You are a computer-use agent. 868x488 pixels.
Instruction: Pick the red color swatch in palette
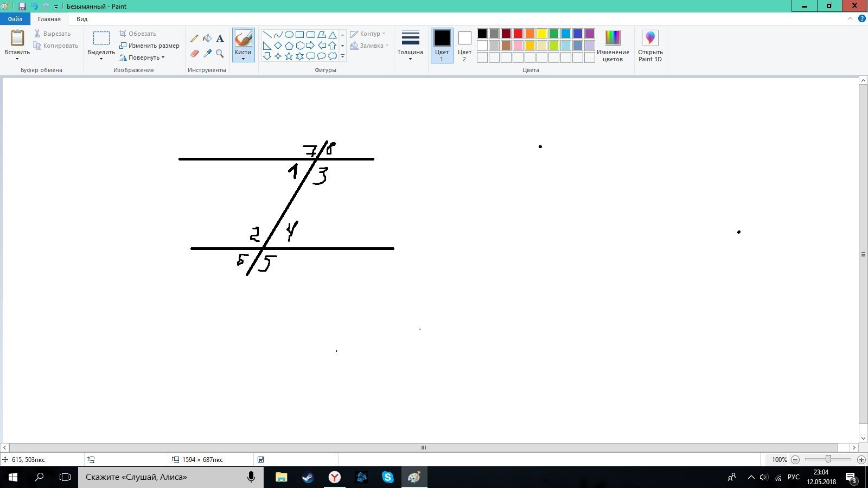(518, 34)
